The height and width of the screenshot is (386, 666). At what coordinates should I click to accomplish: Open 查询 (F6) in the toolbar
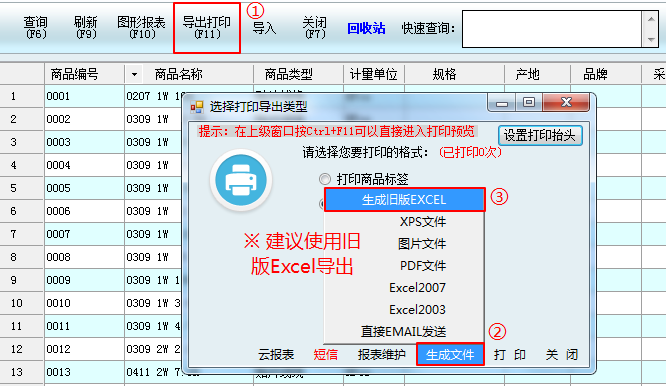pyautogui.click(x=36, y=28)
